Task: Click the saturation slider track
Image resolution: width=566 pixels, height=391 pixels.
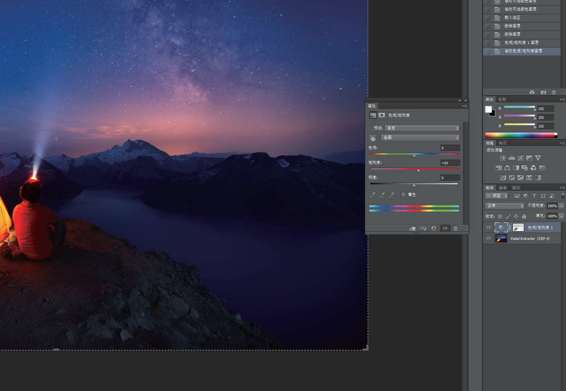Action: [x=414, y=169]
